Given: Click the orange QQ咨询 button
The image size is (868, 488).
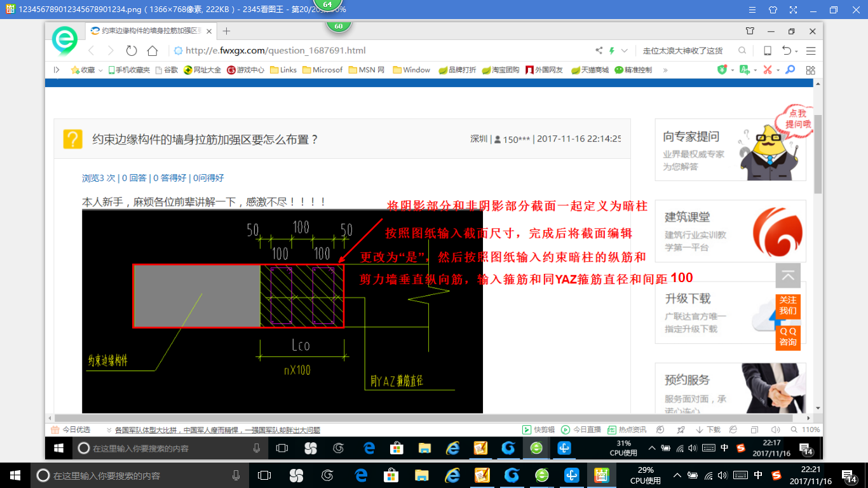Looking at the screenshot, I should point(788,337).
